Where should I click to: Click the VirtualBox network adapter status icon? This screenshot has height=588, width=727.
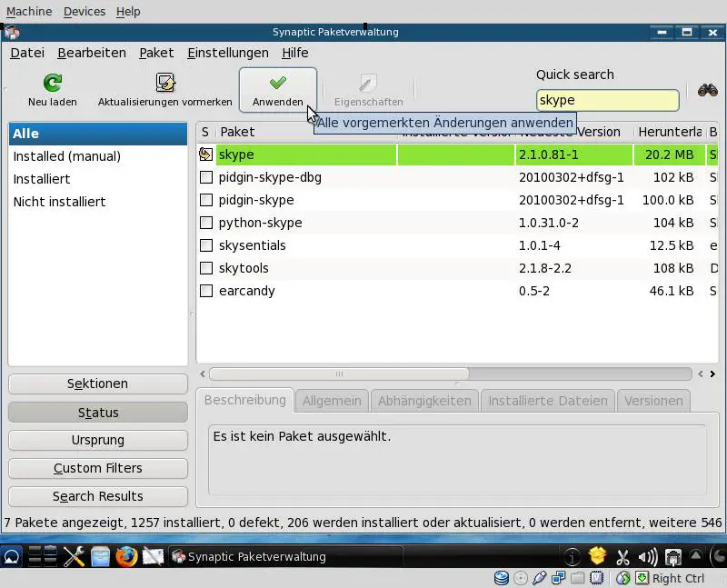point(558,578)
